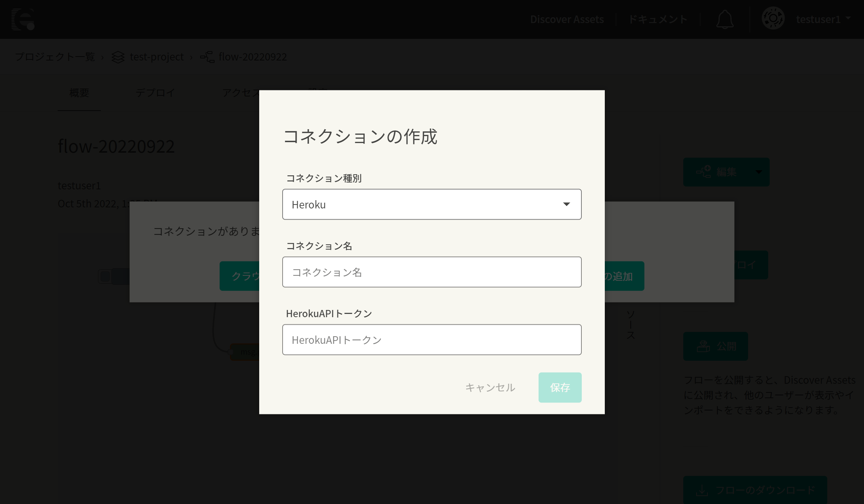Click the flow-20220922 breadcrumb text

click(x=252, y=57)
